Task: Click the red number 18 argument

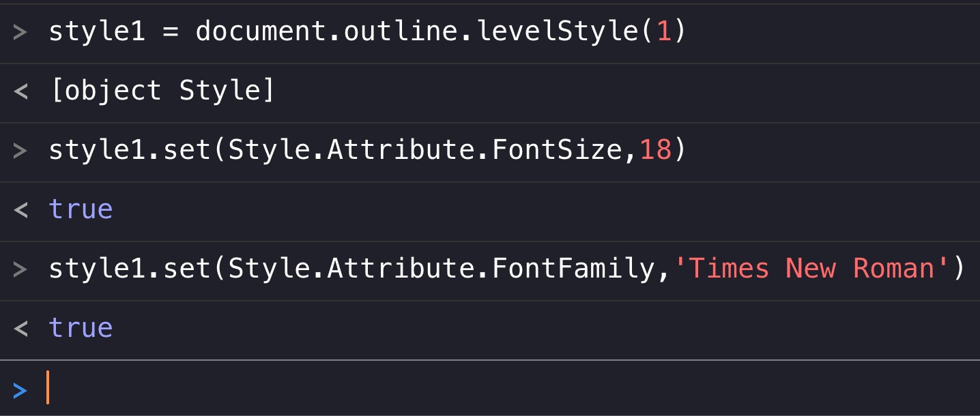Action: click(x=656, y=150)
